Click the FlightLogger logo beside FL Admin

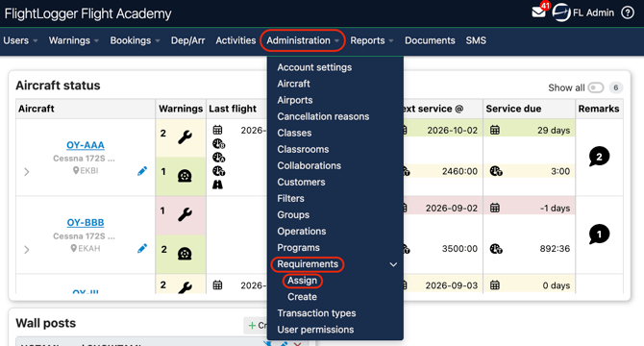(x=561, y=12)
